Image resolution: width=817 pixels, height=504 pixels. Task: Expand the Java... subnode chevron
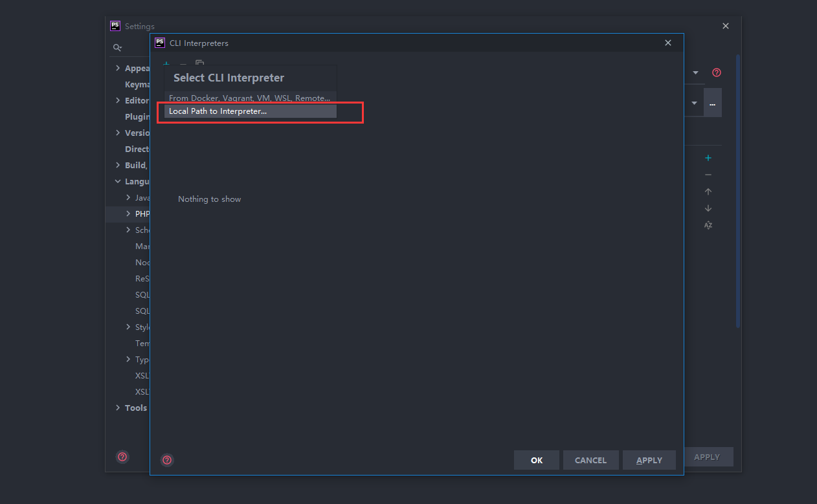click(128, 197)
